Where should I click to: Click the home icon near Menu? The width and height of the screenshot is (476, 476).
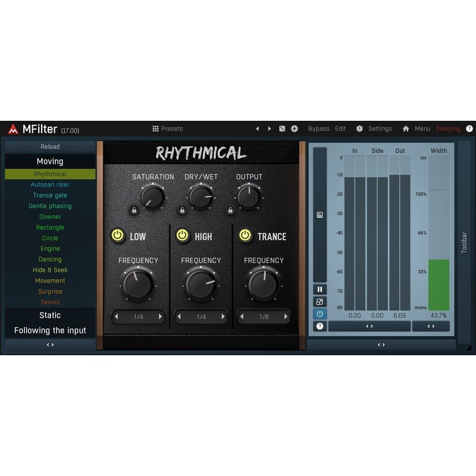406,129
